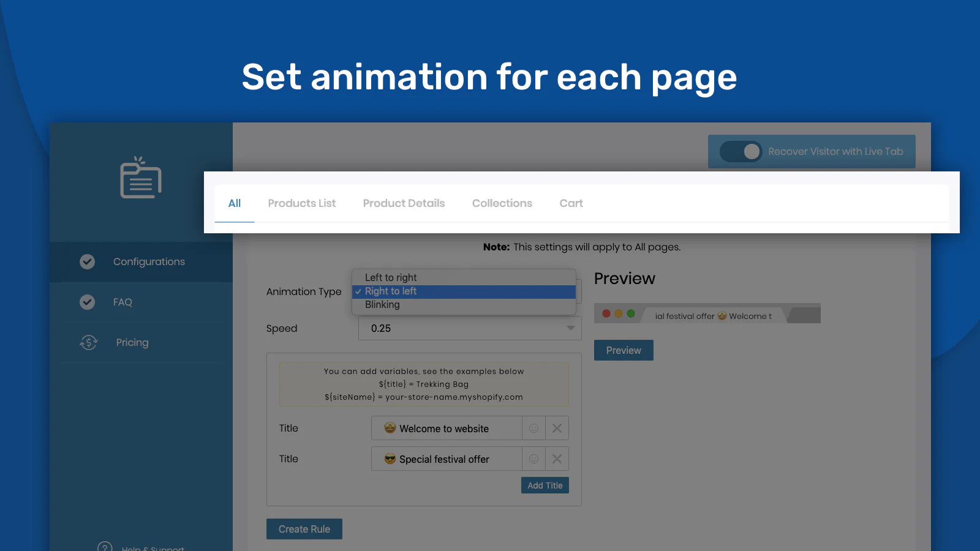Click the Create Rule button

click(304, 530)
